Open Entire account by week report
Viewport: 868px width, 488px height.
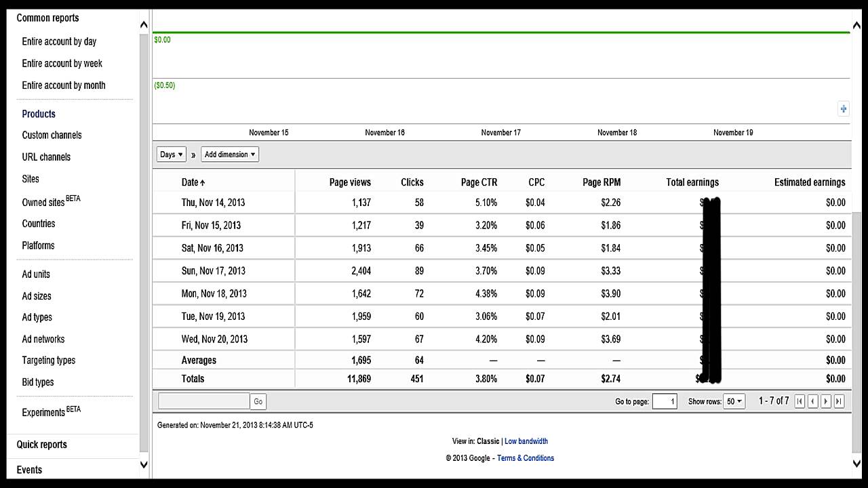(62, 64)
